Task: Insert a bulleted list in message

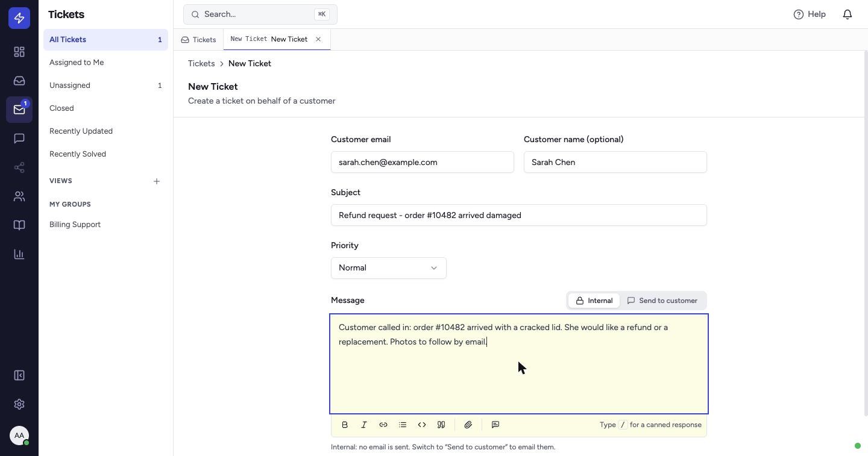Action: pyautogui.click(x=403, y=425)
